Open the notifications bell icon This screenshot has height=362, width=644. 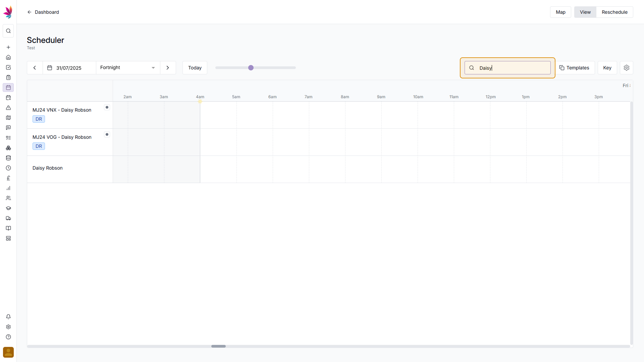(x=8, y=317)
